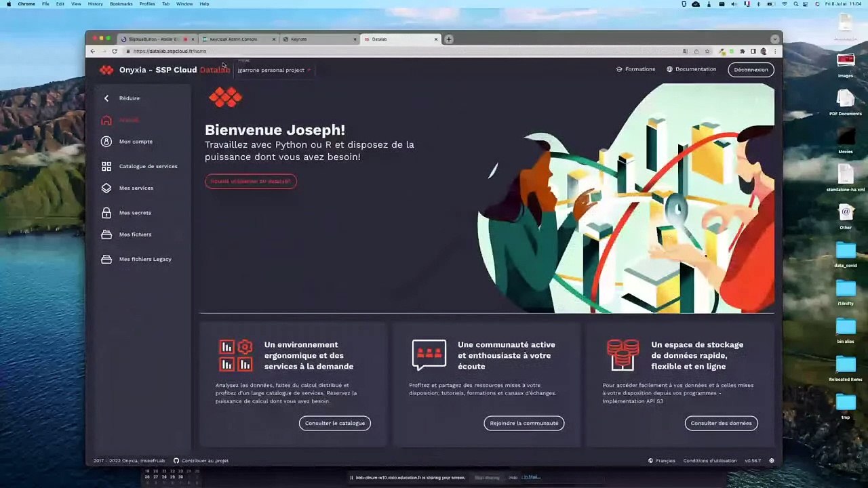Click Mes fichiers Legacy label

coord(145,259)
